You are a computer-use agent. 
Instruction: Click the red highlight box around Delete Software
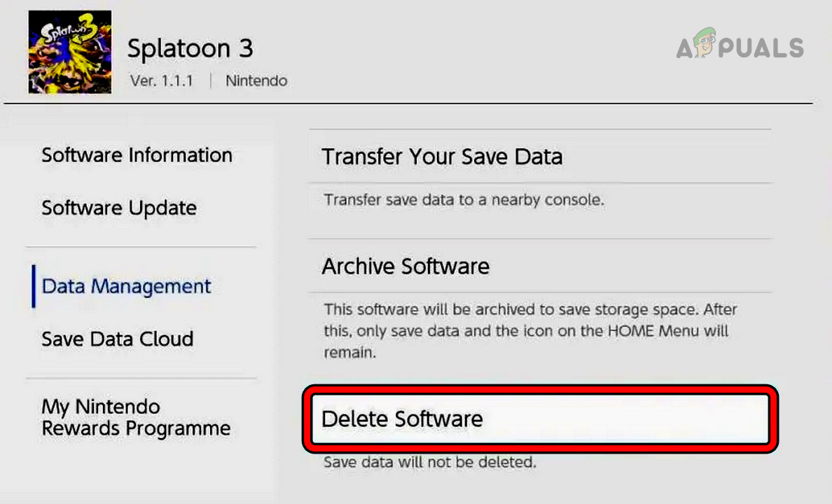[x=541, y=420]
